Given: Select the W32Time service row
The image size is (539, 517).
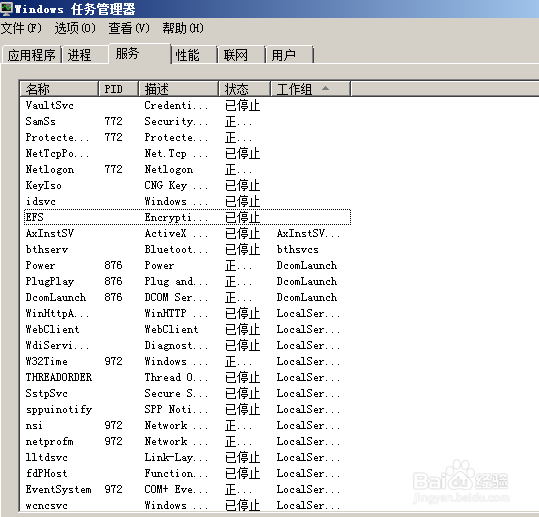Looking at the screenshot, I should pyautogui.click(x=187, y=361).
